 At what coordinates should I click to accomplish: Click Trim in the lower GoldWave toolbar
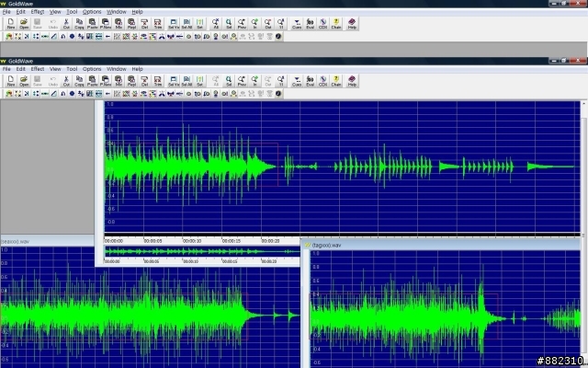click(157, 80)
